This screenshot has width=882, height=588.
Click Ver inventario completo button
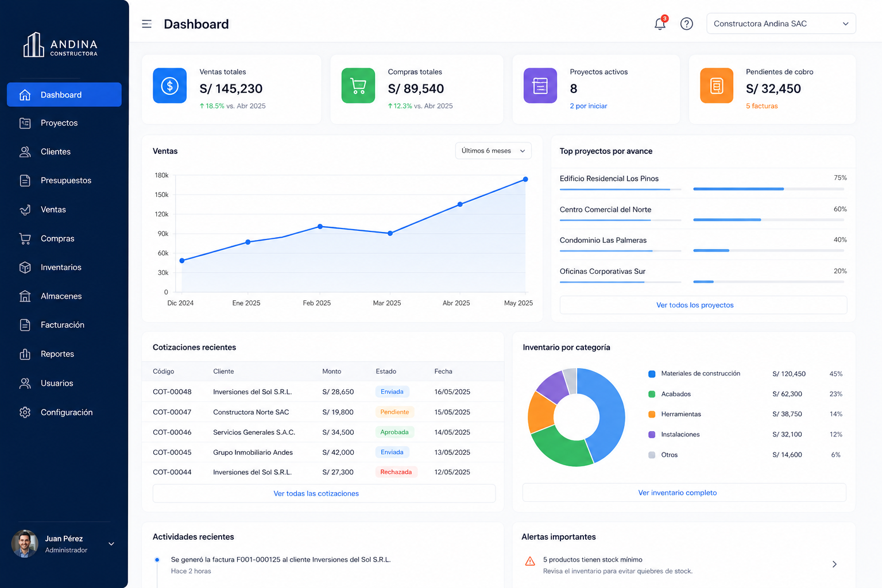(x=684, y=493)
